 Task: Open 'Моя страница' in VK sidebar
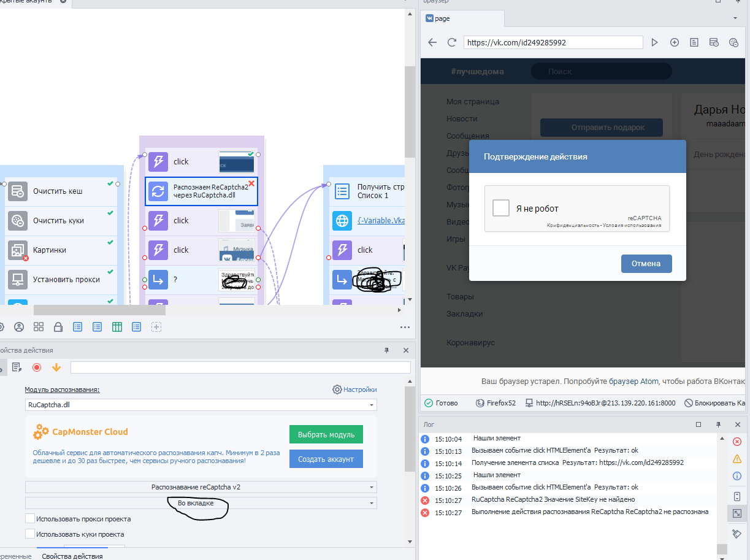[473, 102]
